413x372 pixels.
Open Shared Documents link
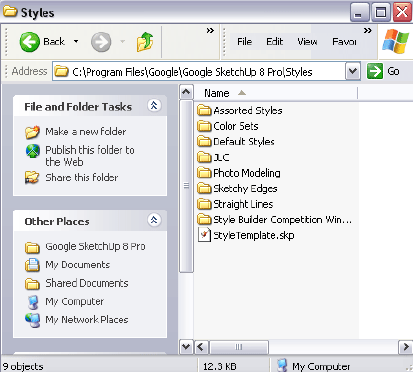click(87, 283)
